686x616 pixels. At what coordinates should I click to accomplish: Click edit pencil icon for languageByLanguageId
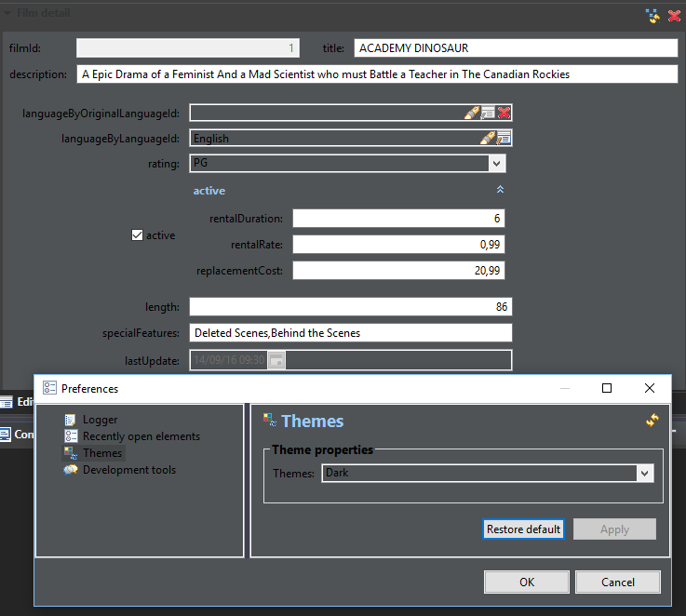point(487,138)
